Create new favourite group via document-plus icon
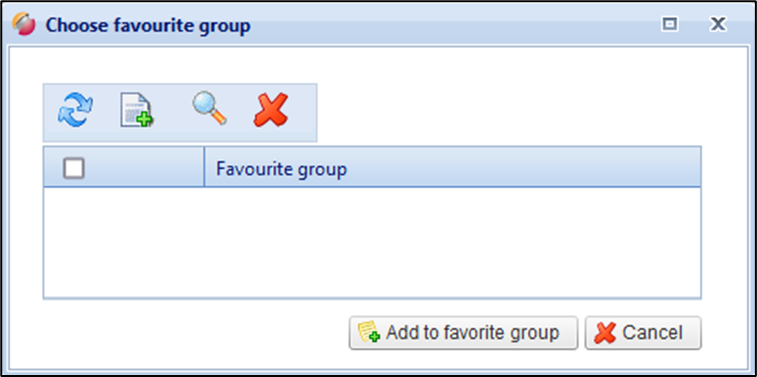Screen dimensions: 757x377 point(137,111)
